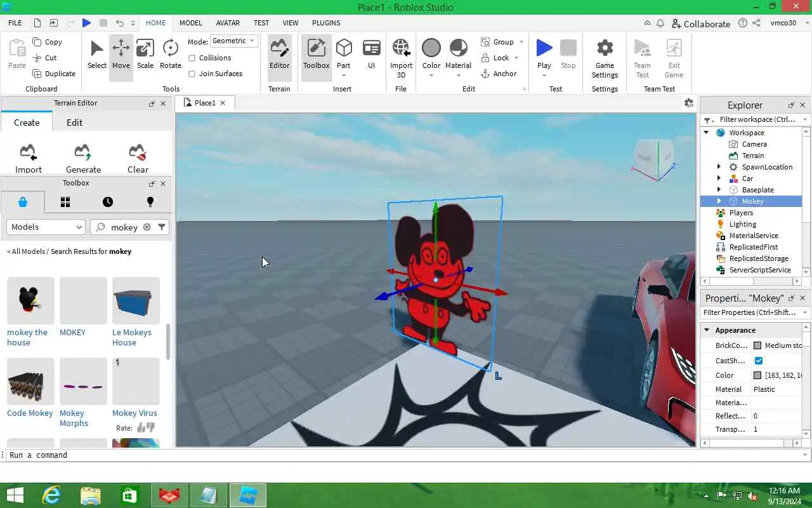Click the Terrain Clear icon
This screenshot has height=508, width=812.
pyautogui.click(x=138, y=152)
